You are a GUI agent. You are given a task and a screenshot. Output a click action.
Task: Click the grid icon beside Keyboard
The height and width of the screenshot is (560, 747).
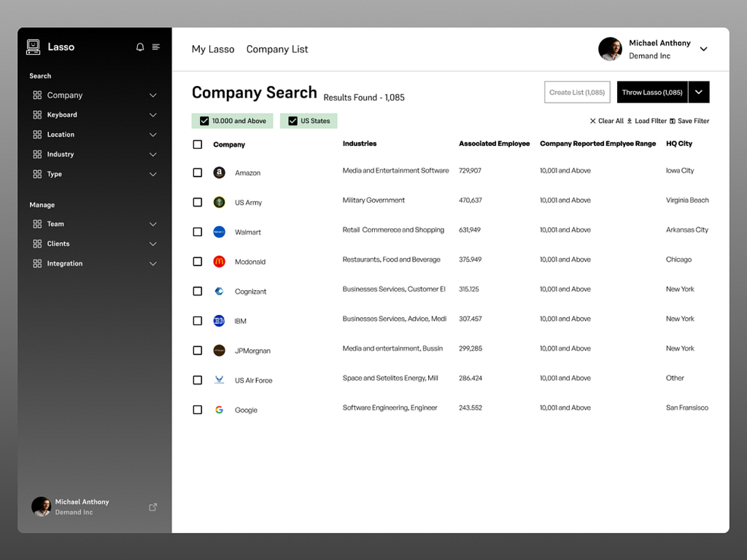click(x=37, y=115)
